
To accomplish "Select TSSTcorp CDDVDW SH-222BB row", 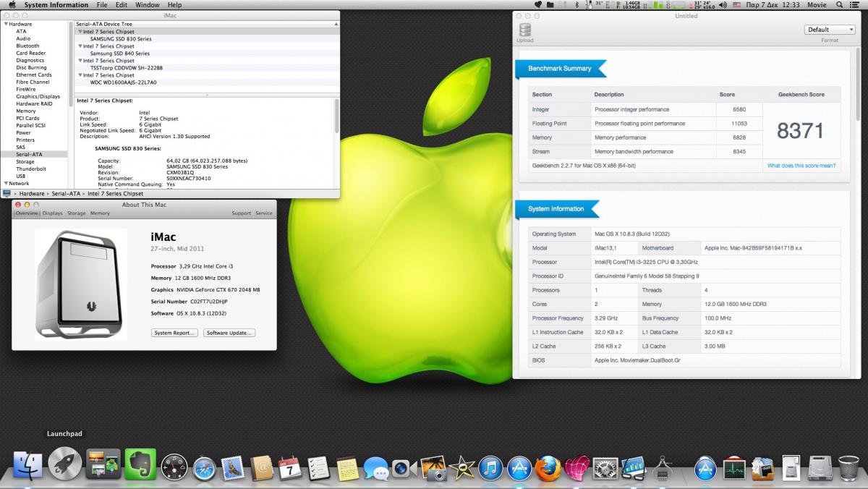I will pos(207,68).
